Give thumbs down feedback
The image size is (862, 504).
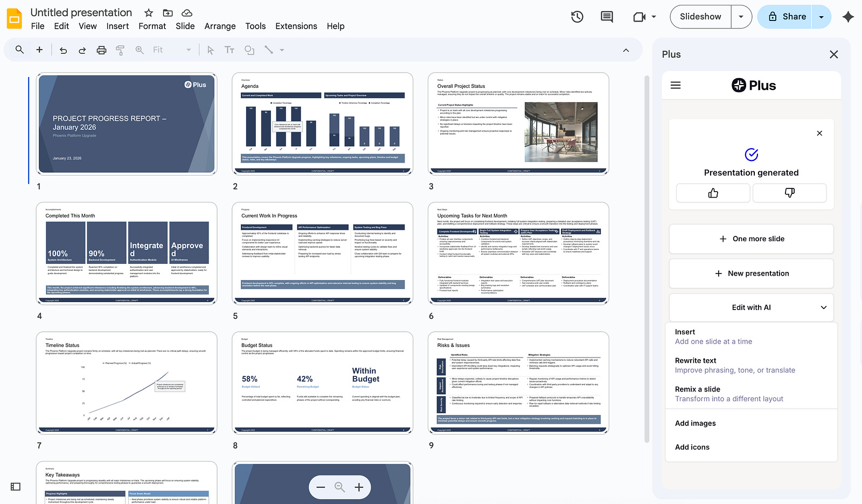click(789, 193)
